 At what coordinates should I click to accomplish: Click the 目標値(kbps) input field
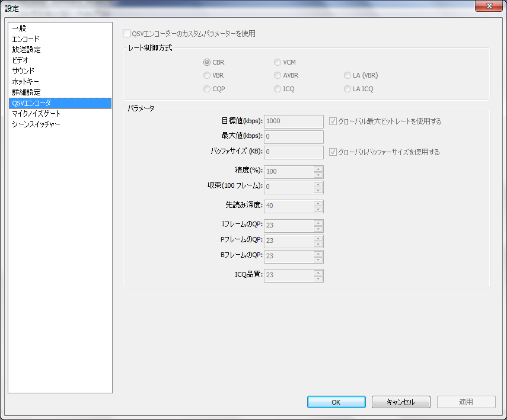(x=294, y=121)
